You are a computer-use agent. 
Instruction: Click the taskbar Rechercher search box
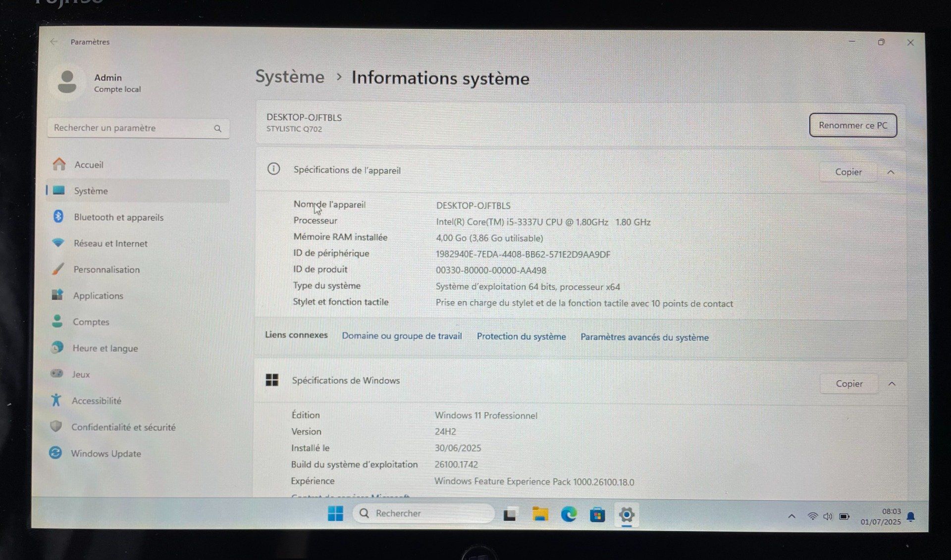pyautogui.click(x=423, y=513)
